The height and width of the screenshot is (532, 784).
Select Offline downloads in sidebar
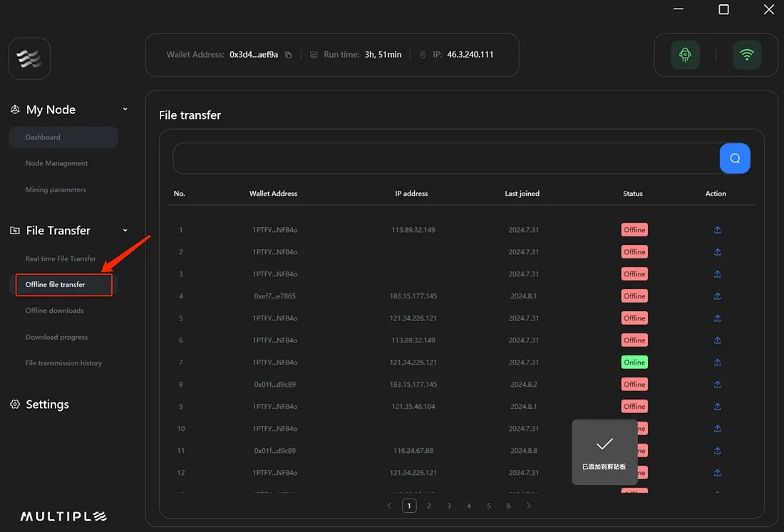click(x=55, y=311)
